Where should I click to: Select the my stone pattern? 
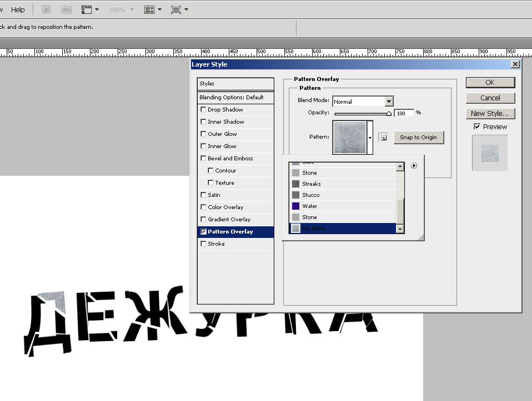click(x=343, y=228)
